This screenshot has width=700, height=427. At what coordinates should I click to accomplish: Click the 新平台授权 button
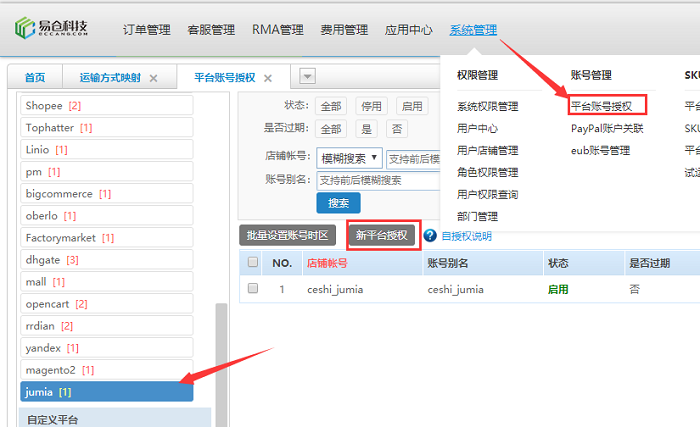click(383, 236)
